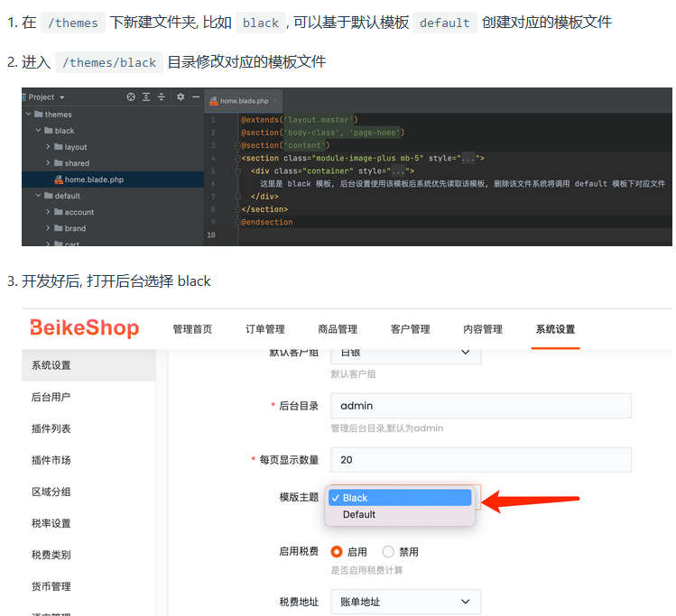Viewport: 676px width, 616px height.
Task: Select the home.blade.php editor tab
Action: click(244, 101)
